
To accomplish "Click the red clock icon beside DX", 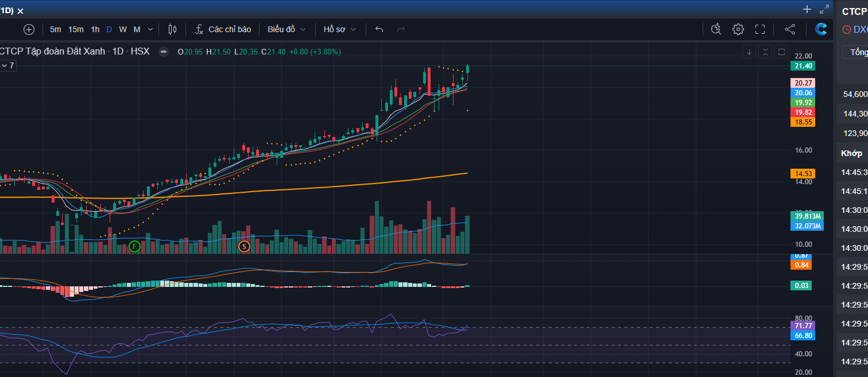I will click(x=846, y=29).
